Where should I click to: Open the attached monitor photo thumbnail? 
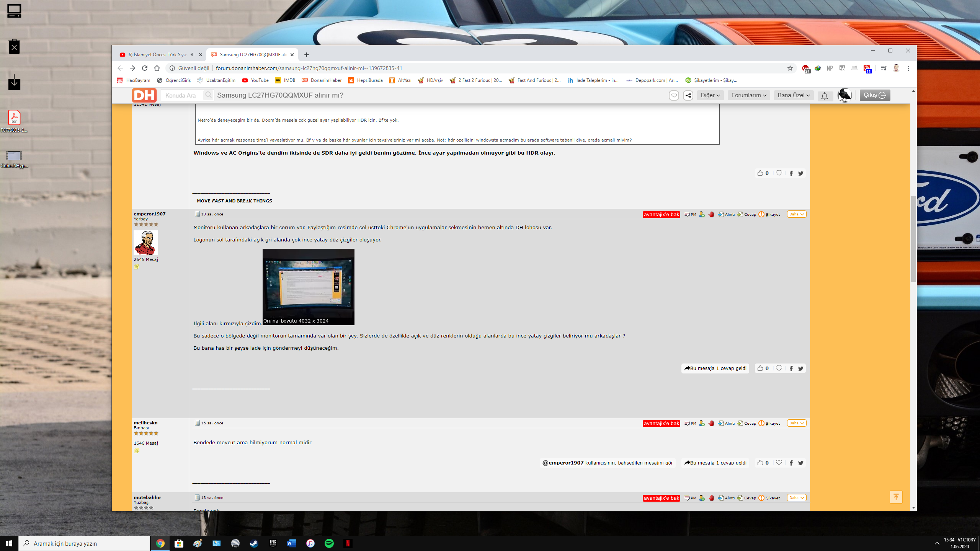point(308,287)
